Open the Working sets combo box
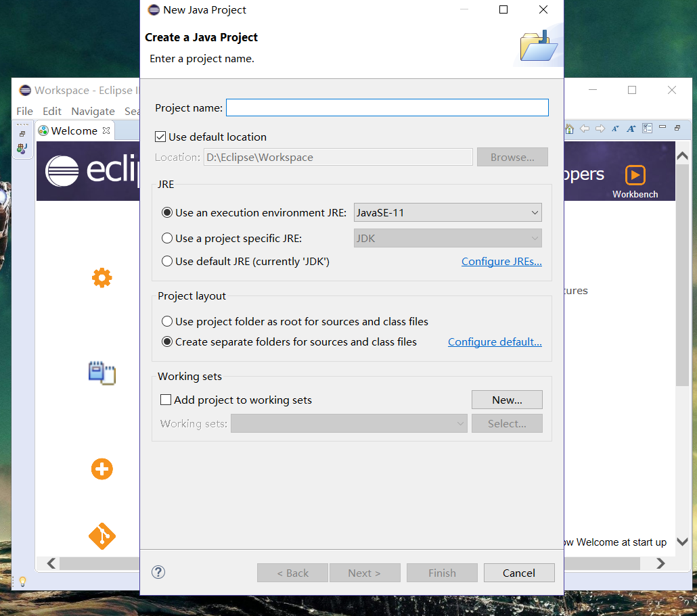The width and height of the screenshot is (697, 616). (349, 423)
